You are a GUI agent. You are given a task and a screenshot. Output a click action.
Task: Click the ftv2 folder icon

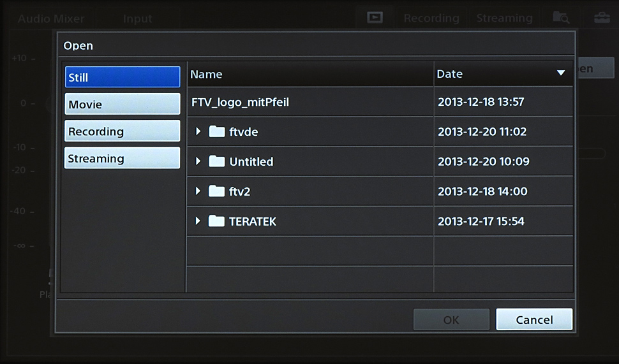pyautogui.click(x=217, y=191)
